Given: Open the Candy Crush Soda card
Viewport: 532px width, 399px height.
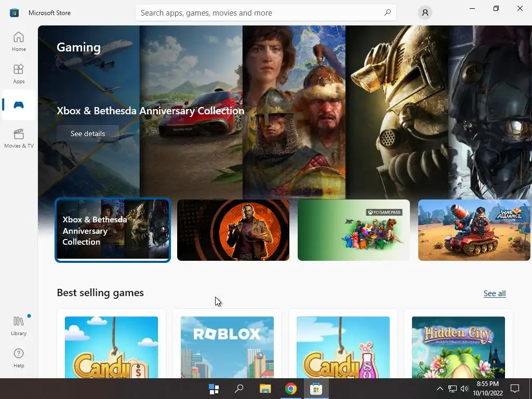Looking at the screenshot, I should [x=343, y=344].
